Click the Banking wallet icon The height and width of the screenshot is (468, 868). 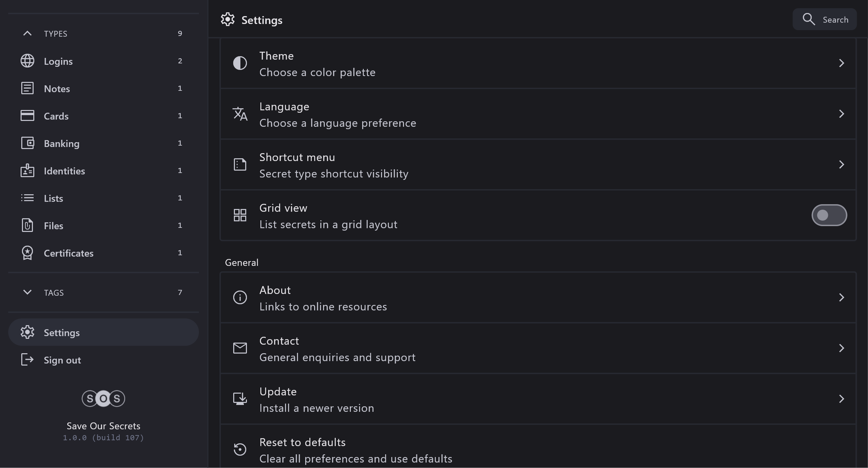[27, 143]
